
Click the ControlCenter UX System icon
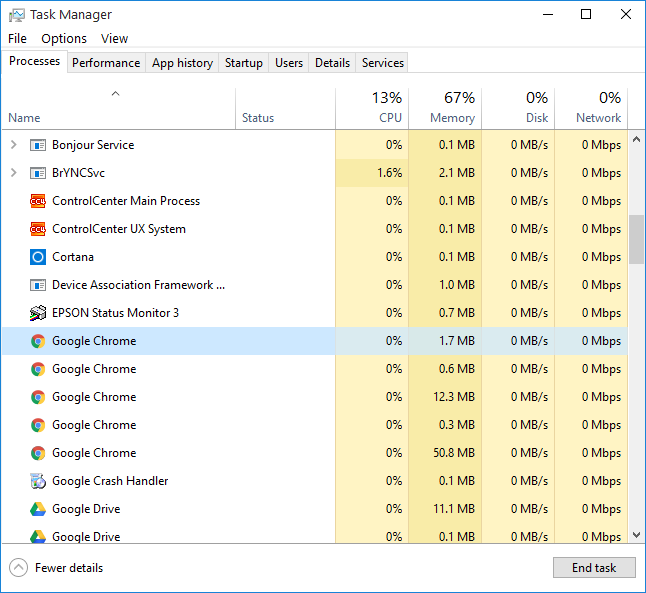coord(38,229)
